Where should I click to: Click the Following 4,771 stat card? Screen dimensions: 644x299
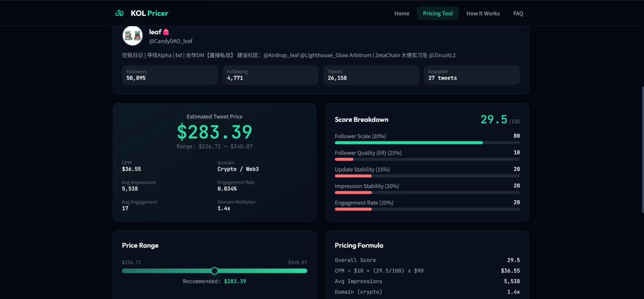(x=270, y=75)
